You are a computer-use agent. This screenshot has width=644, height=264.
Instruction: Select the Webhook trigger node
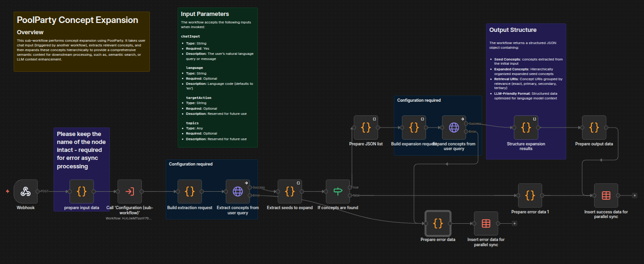click(x=25, y=191)
